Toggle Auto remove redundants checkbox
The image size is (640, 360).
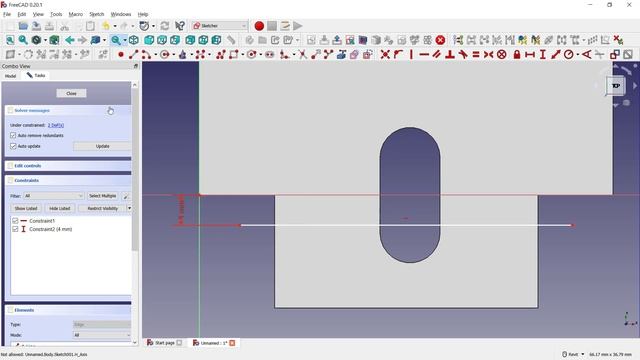(x=13, y=135)
